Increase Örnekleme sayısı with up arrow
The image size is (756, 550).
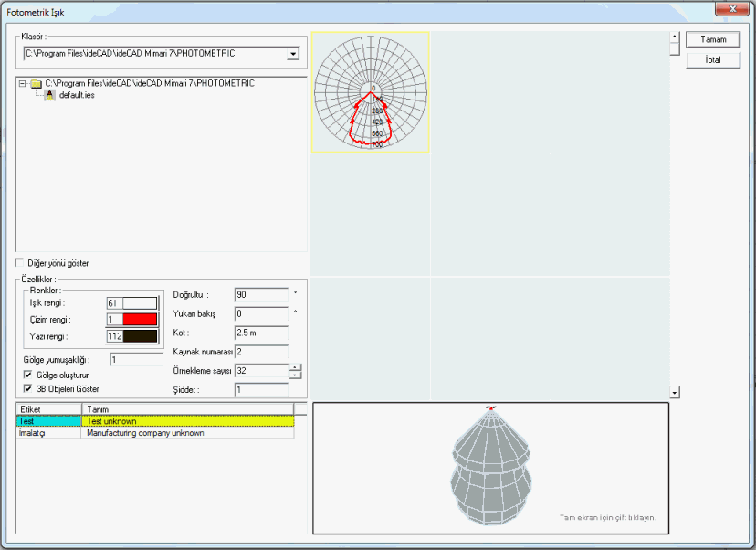point(296,367)
